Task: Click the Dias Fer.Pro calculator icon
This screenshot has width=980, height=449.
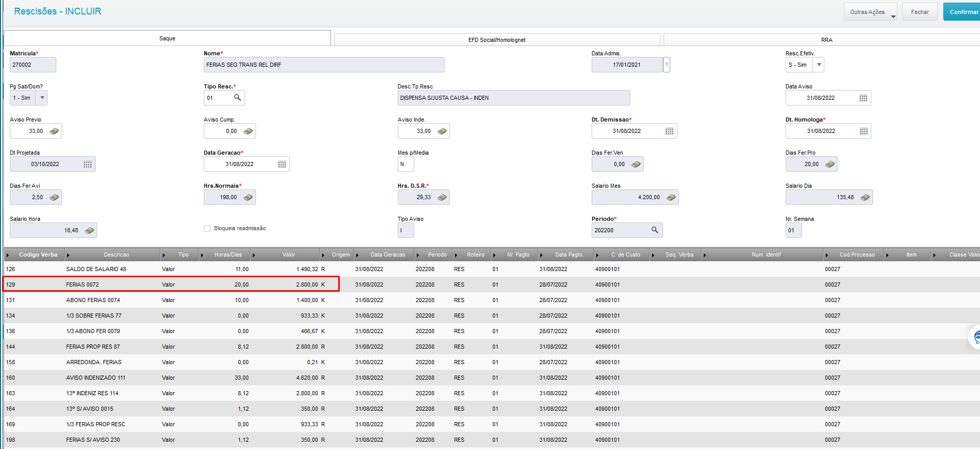Action: 830,164
